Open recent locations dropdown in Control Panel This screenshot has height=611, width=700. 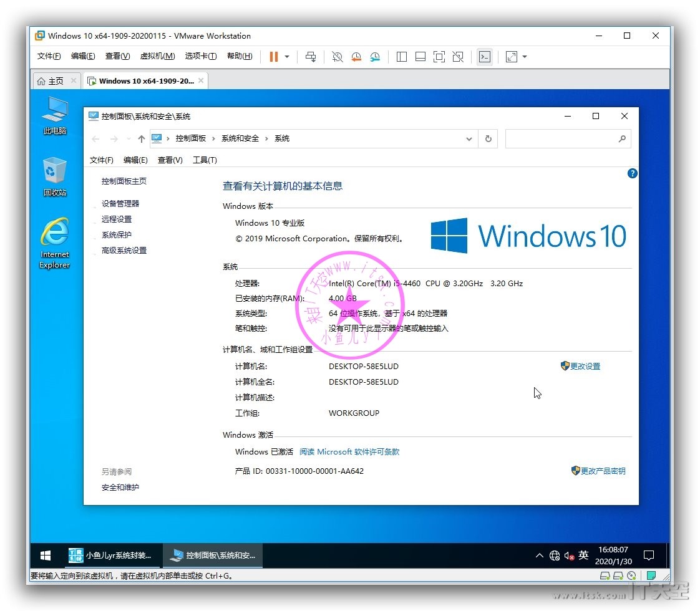129,138
